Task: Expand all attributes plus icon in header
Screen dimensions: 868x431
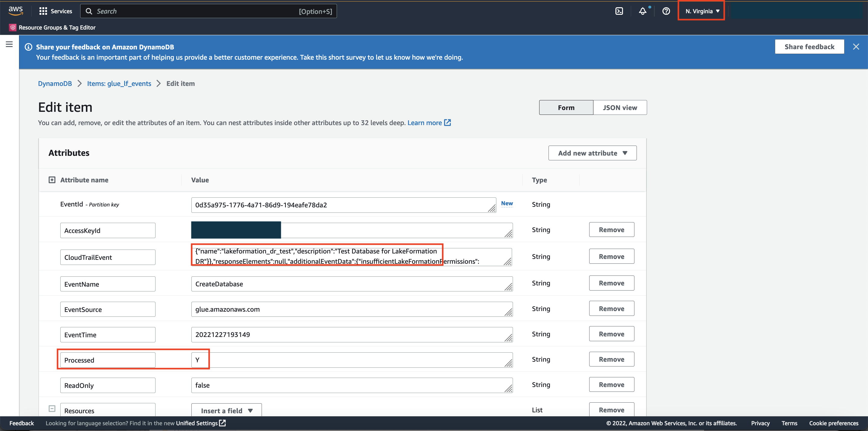Action: pyautogui.click(x=52, y=180)
